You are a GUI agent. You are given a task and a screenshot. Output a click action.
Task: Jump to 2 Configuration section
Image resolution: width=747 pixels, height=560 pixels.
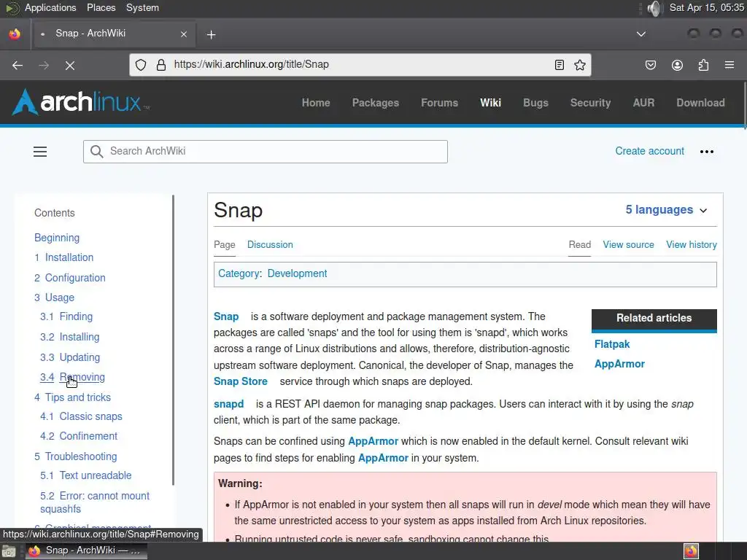[x=69, y=278]
